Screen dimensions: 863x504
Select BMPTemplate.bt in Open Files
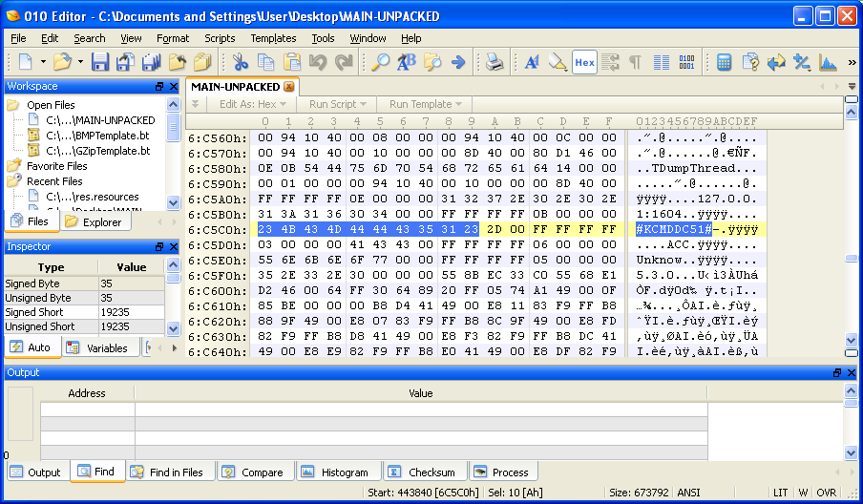click(97, 136)
